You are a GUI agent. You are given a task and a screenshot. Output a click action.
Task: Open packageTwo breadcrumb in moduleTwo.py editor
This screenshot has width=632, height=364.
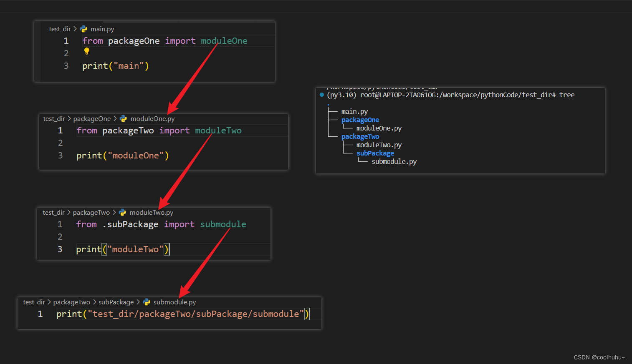click(91, 212)
